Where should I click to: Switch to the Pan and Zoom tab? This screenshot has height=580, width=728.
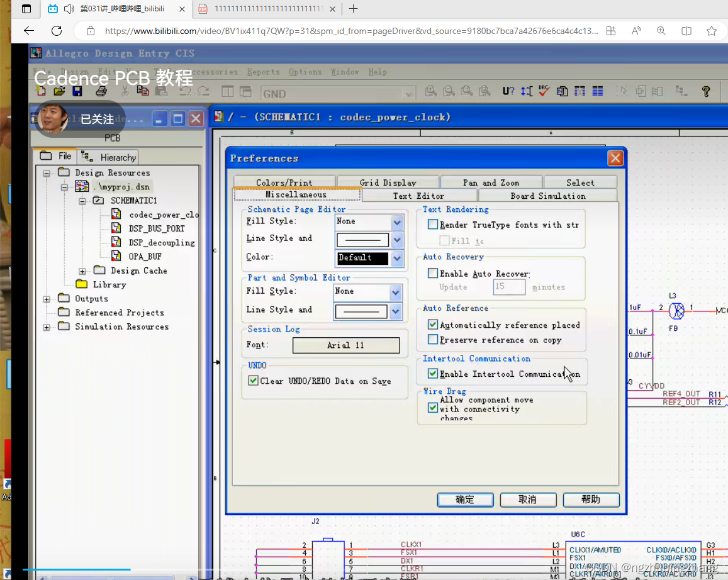coord(491,182)
